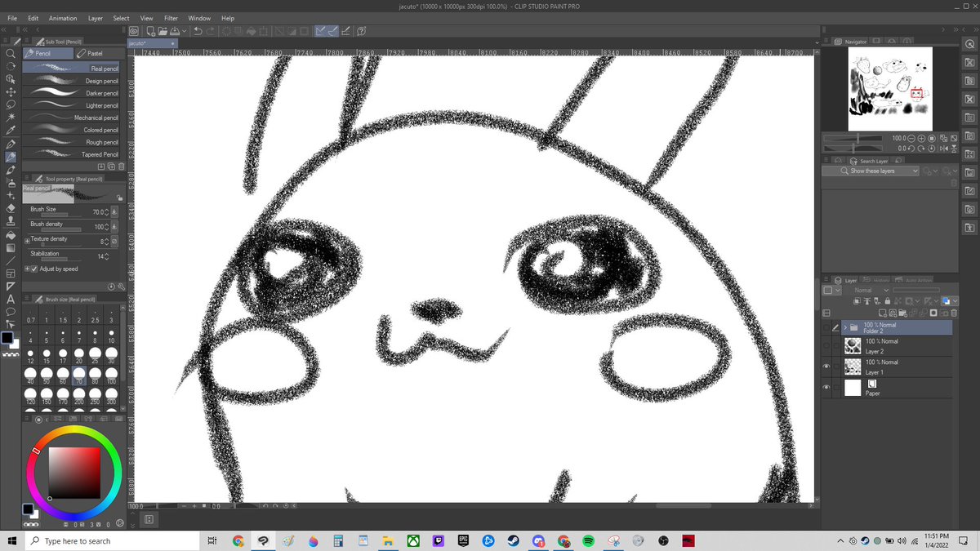
Task: Select the Pencil tool in toolbar
Action: coord(11,157)
